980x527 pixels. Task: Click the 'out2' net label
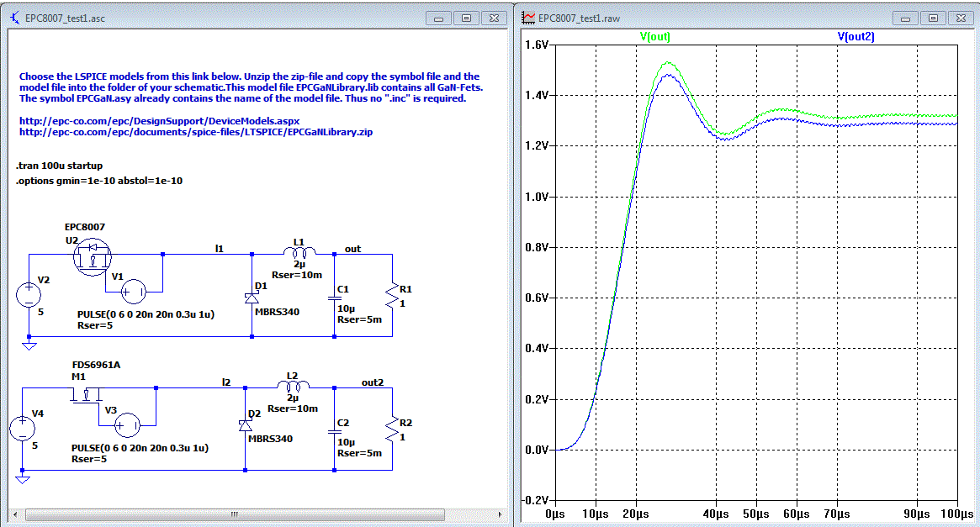[x=373, y=382]
